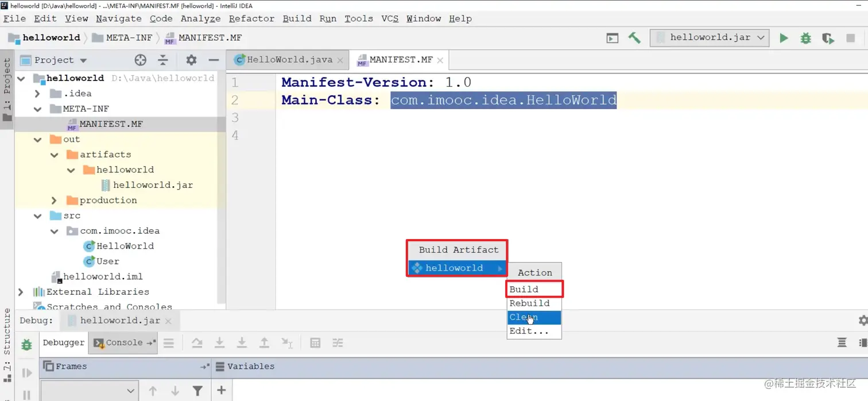
Task: Toggle the 1: Project side tool button
Action: 7,90
